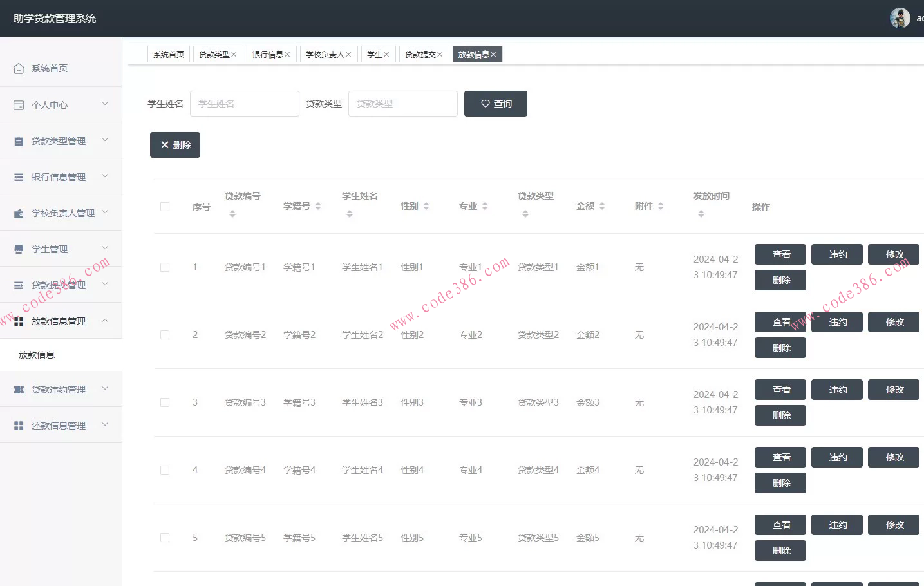Click the 还款信息管理 icon in sidebar
The height and width of the screenshot is (586, 924).
[18, 425]
